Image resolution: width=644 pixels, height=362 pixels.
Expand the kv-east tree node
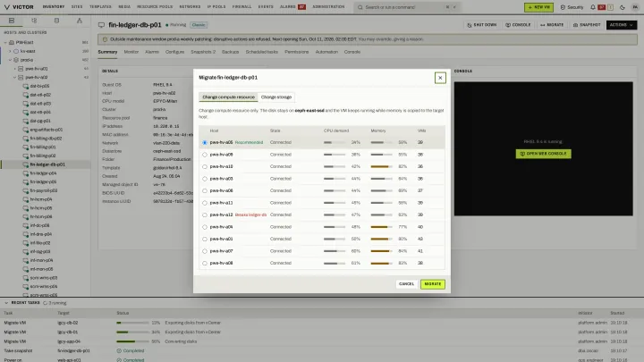pos(10,51)
